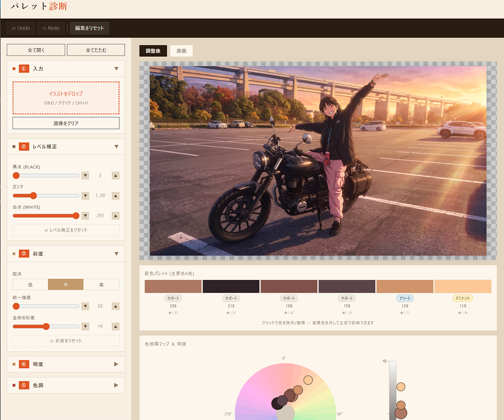Decrease ガンマ value with down arrow
The width and height of the screenshot is (504, 420).
85,196
